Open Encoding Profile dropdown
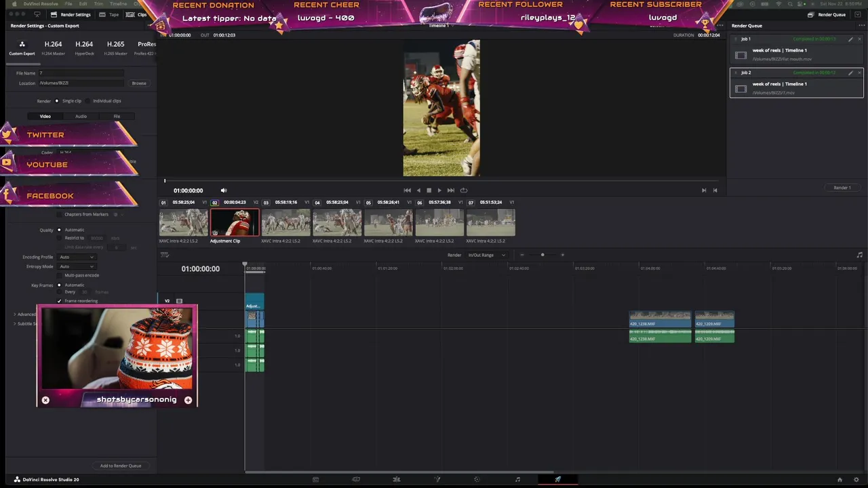Viewport: 868px width, 488px height. [77, 257]
